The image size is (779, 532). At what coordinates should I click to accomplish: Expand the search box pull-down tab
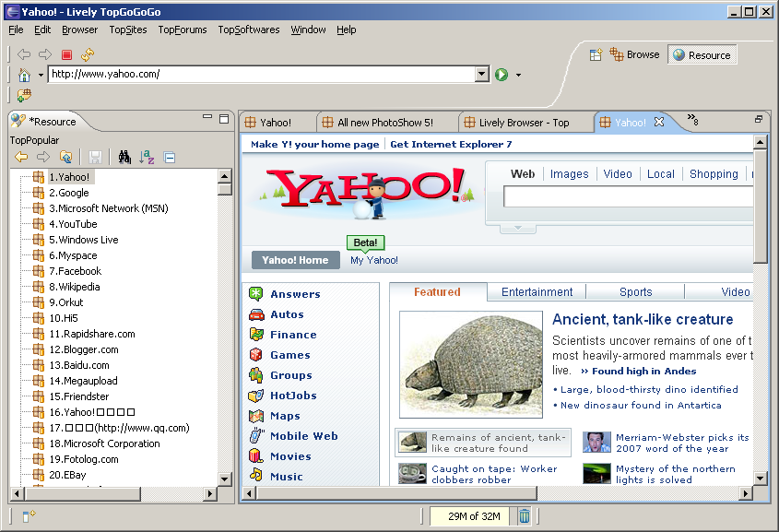click(518, 228)
